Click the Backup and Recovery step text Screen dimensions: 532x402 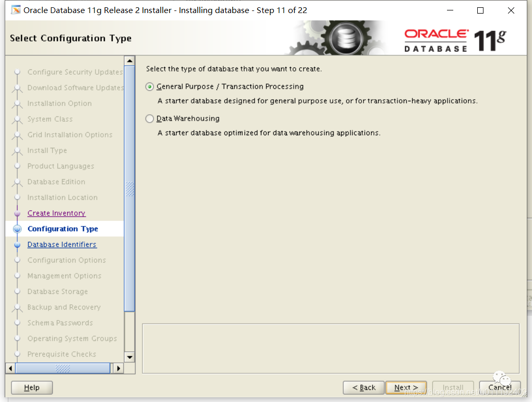tap(64, 307)
